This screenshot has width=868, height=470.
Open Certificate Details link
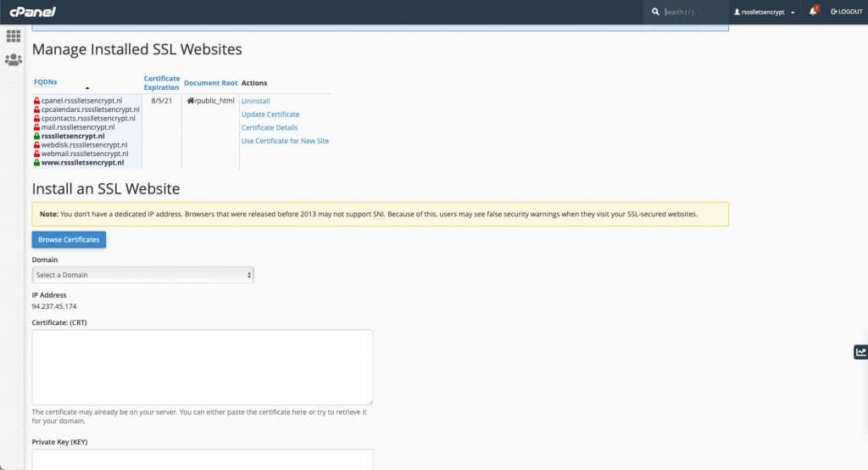pyautogui.click(x=270, y=127)
